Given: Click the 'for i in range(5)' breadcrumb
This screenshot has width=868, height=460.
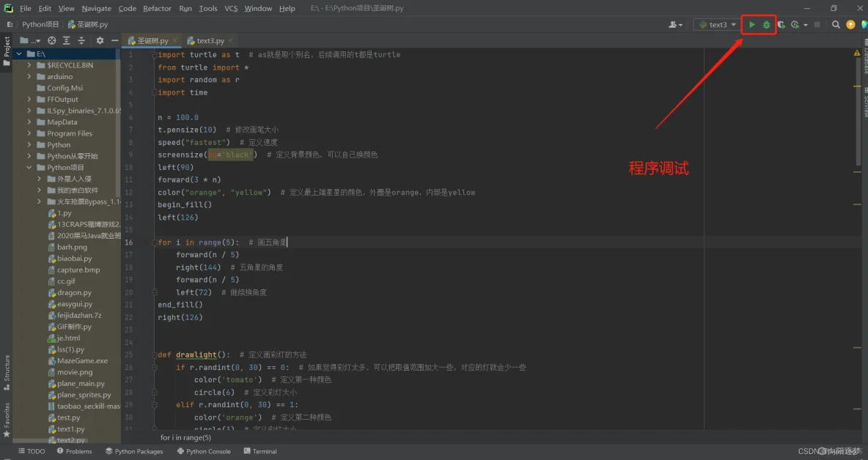Looking at the screenshot, I should click(x=185, y=437).
